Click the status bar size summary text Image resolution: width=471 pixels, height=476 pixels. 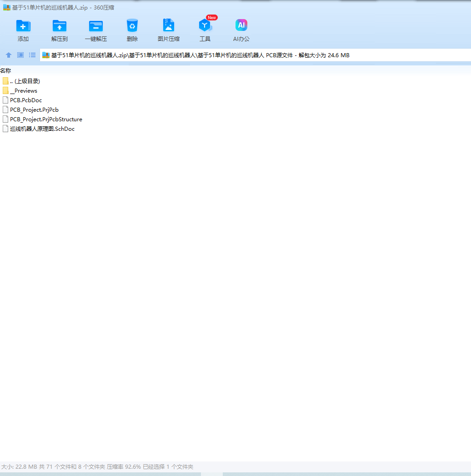(97, 466)
